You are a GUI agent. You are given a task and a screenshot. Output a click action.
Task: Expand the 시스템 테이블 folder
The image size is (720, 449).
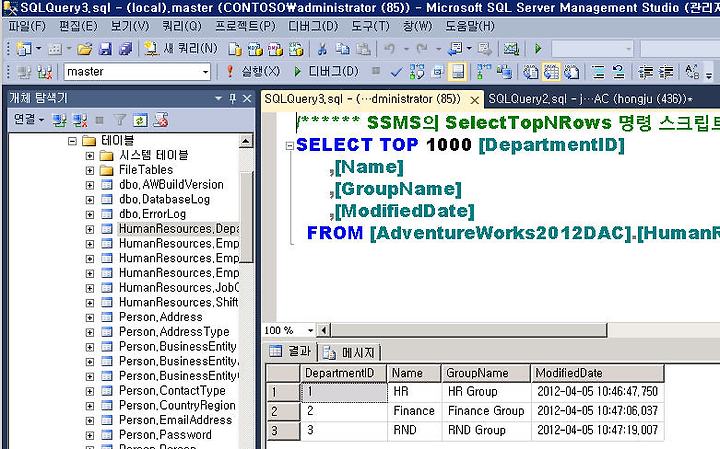[x=90, y=156]
